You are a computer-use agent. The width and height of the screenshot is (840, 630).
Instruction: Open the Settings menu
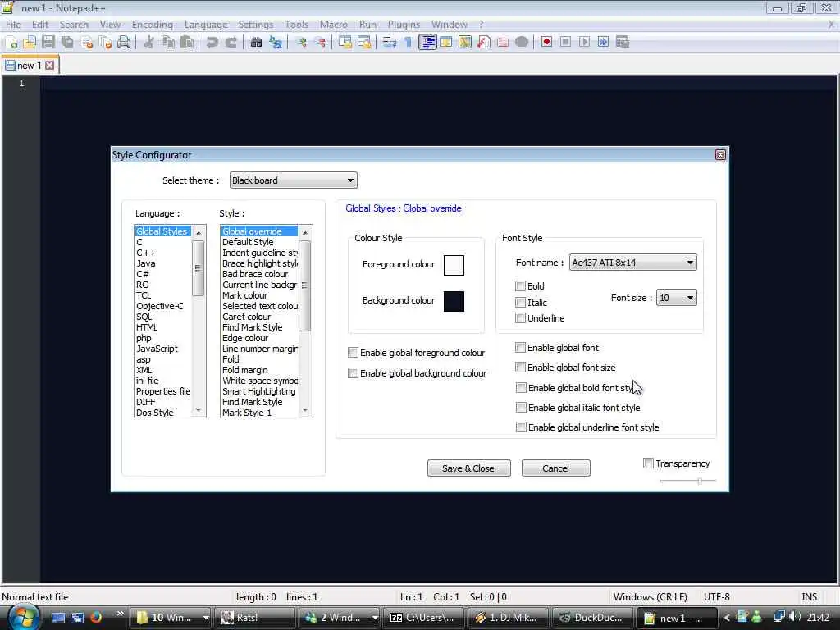click(x=256, y=25)
